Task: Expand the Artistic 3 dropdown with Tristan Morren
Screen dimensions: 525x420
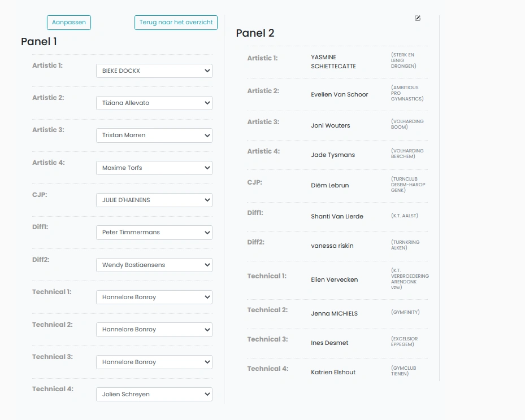Action: click(x=154, y=135)
